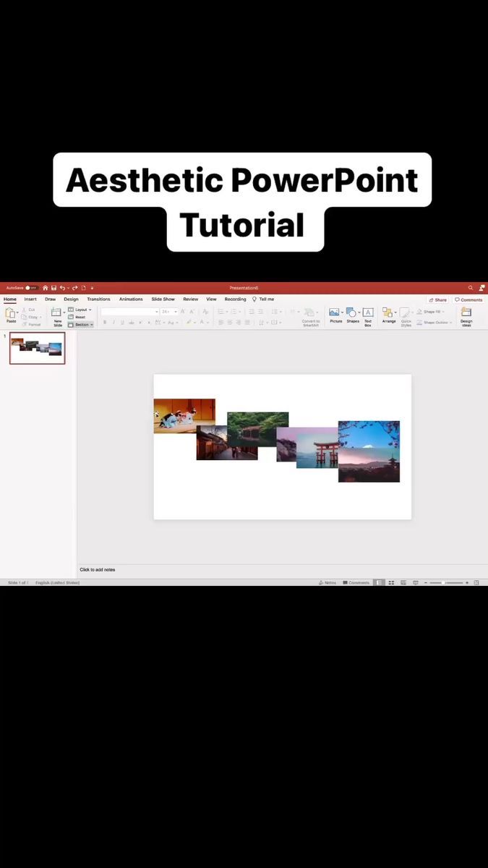The image size is (488, 868).
Task: Click the search magnifier in title bar
Action: (471, 288)
